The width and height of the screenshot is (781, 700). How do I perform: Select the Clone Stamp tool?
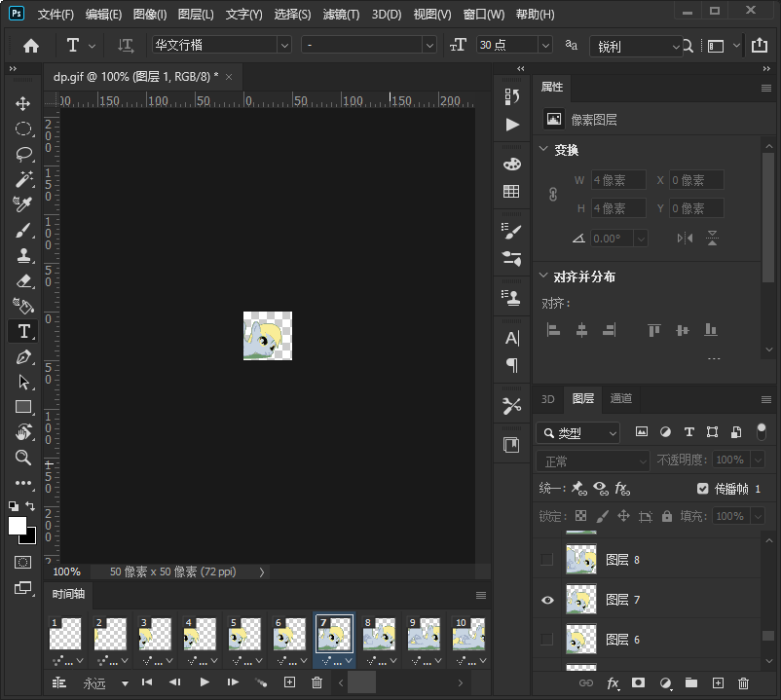pyautogui.click(x=23, y=255)
